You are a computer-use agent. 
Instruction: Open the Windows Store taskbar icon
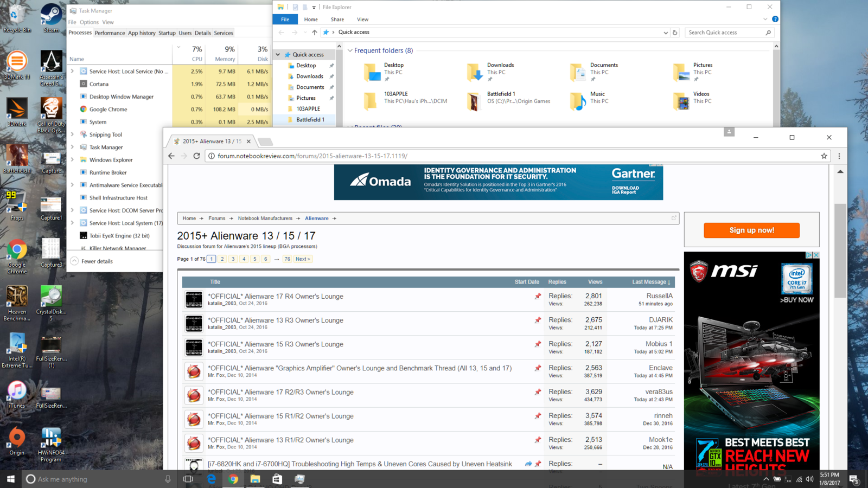277,479
